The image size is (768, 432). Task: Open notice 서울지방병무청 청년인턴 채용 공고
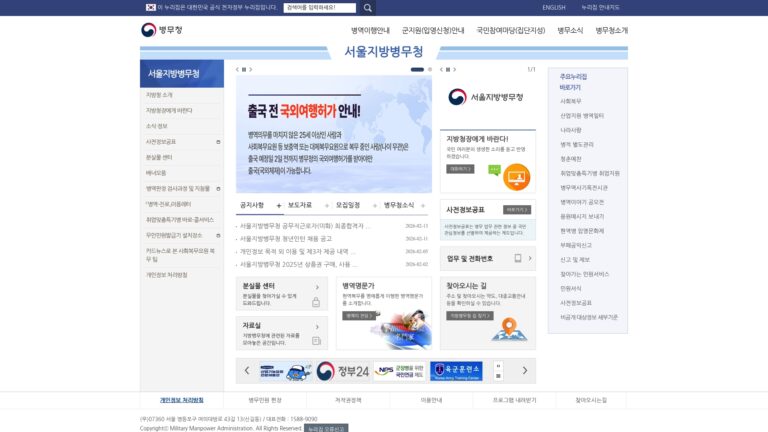(x=286, y=239)
